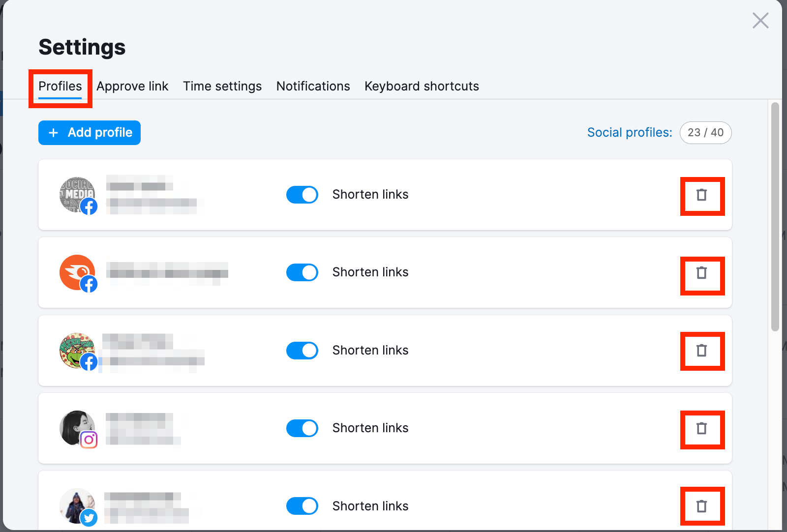Screen dimensions: 787x532
Task: Click the Facebook badge on the first profile avatar
Action: [x=90, y=207]
